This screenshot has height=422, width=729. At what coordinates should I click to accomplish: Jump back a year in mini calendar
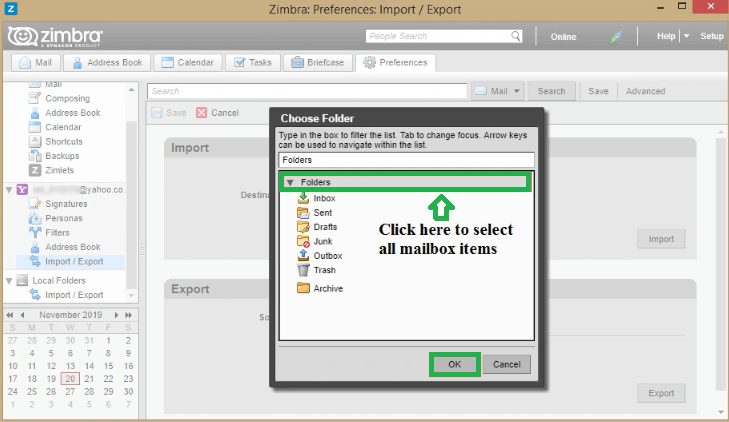click(10, 315)
